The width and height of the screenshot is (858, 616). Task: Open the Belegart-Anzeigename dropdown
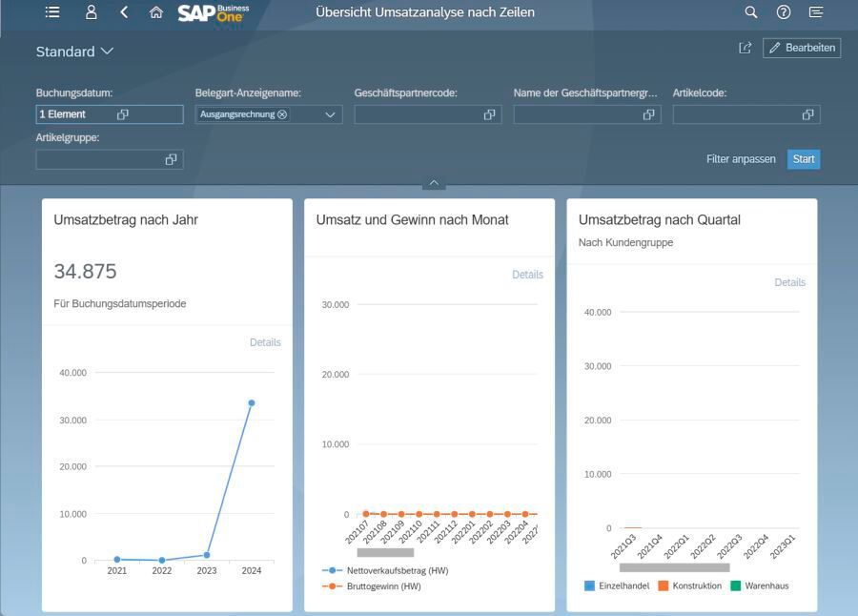tap(329, 113)
